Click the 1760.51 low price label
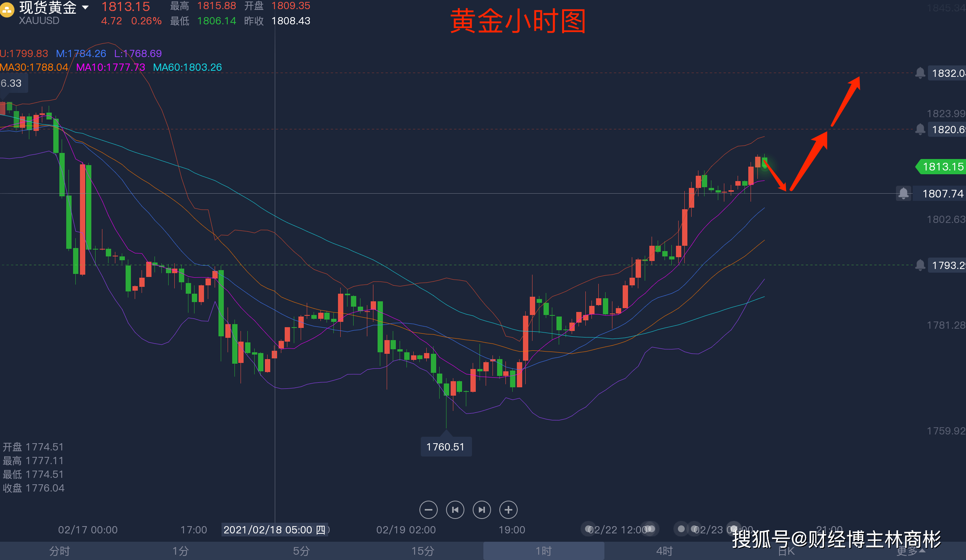The image size is (966, 560). [446, 447]
